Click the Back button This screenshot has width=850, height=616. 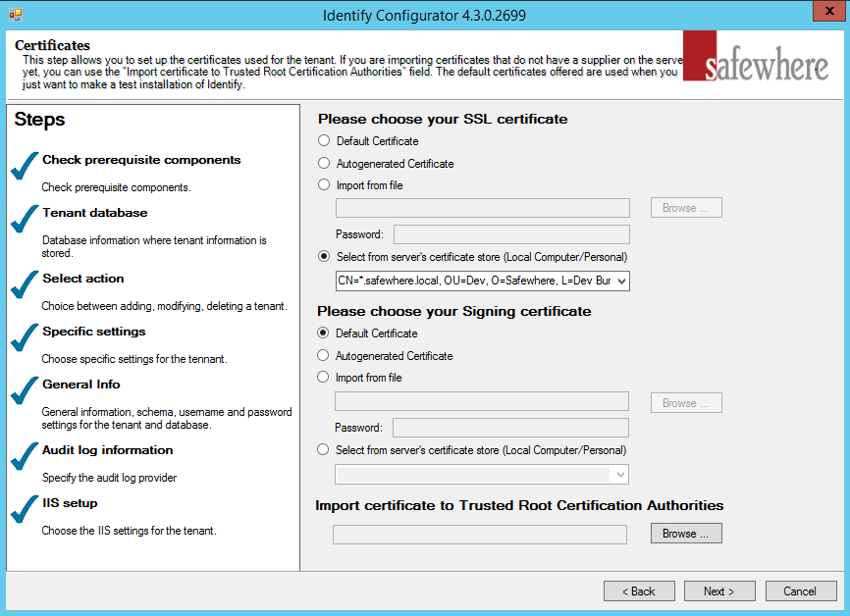click(639, 591)
